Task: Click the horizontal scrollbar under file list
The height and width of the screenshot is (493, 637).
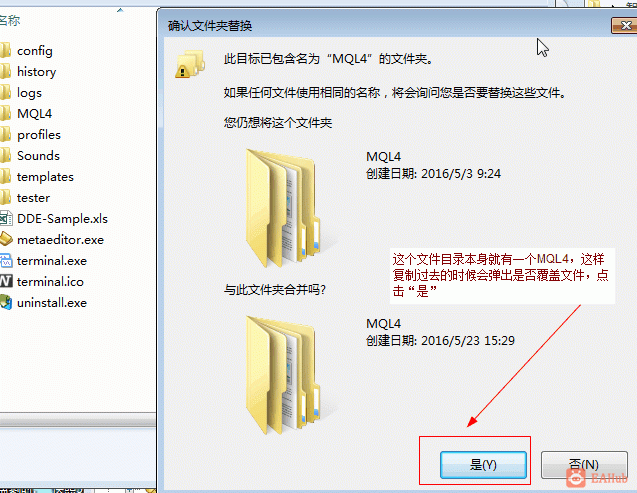Action: 78,421
